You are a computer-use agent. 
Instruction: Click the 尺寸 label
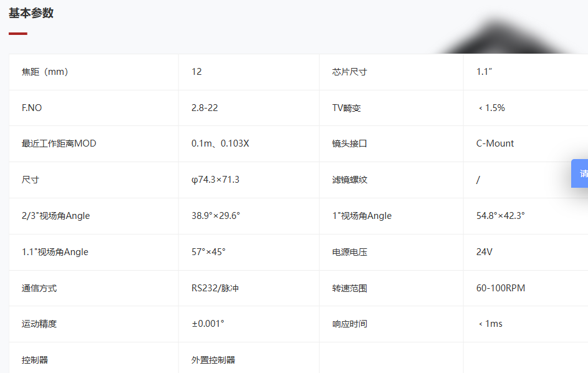point(31,180)
